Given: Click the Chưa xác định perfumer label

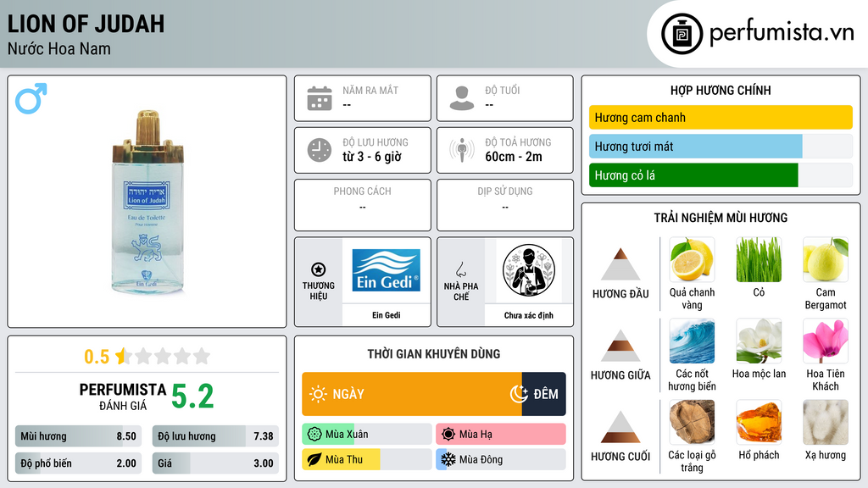Looking at the screenshot, I should (x=529, y=315).
